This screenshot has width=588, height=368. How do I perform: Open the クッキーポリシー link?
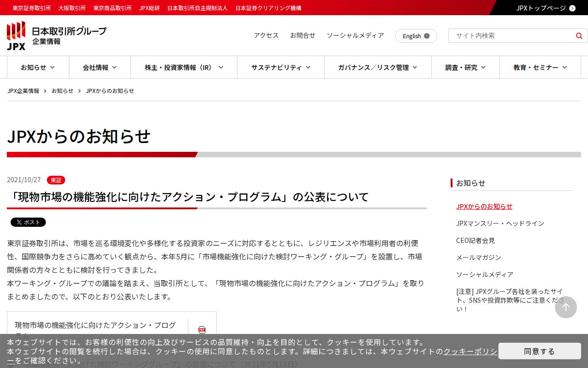coord(470,351)
